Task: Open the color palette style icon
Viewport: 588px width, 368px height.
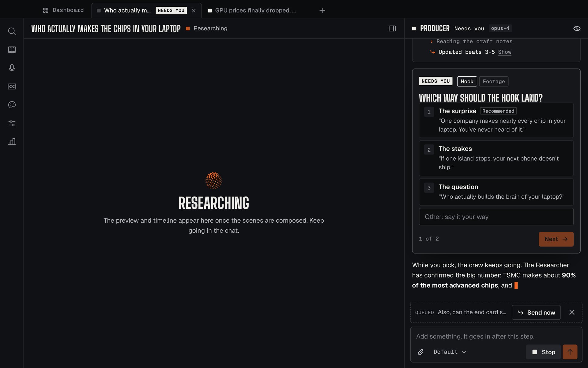Action: click(x=12, y=105)
